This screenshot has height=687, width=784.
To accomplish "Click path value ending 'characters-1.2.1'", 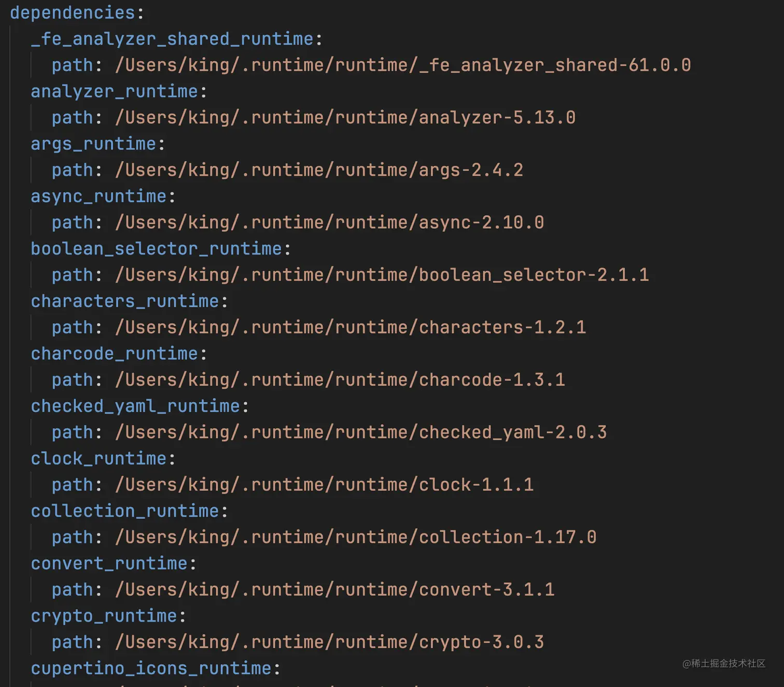I will 351,328.
